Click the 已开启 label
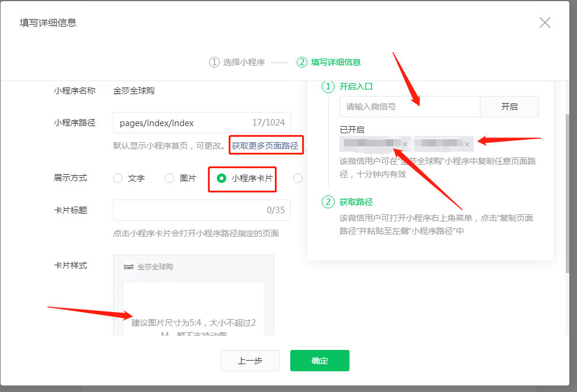The height and width of the screenshot is (392, 577). click(x=352, y=130)
